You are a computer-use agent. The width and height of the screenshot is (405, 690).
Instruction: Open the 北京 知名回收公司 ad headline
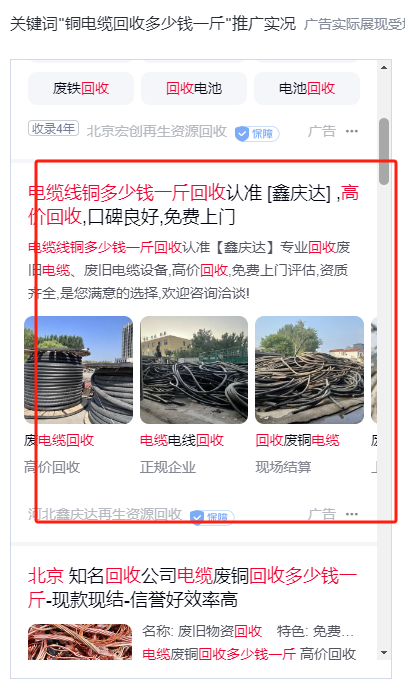click(192, 587)
